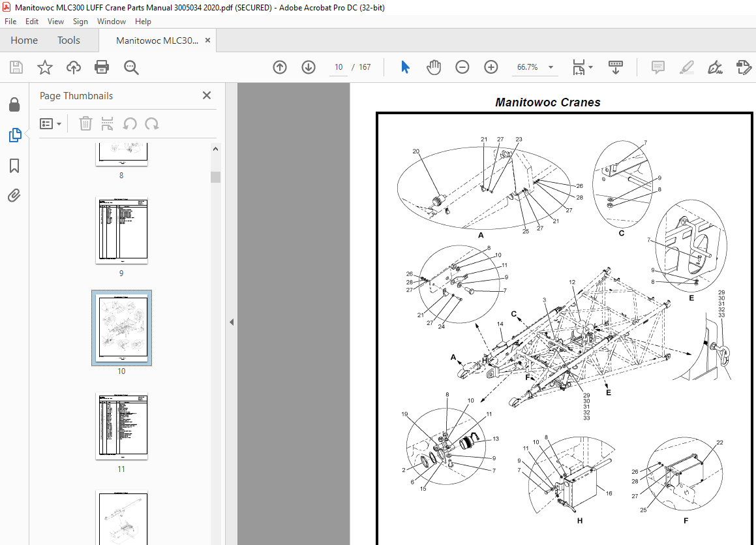This screenshot has width=756, height=545.
Task: Open the find text magnifier
Action: tap(131, 67)
